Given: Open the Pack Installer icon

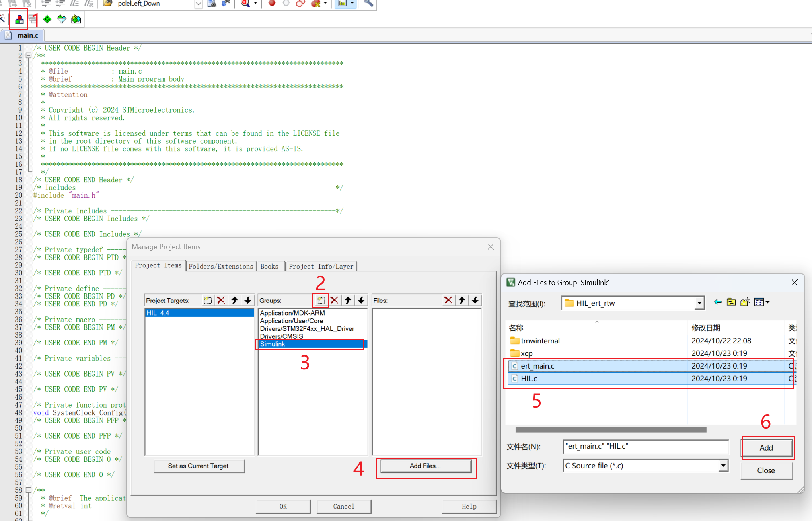Looking at the screenshot, I should point(76,19).
